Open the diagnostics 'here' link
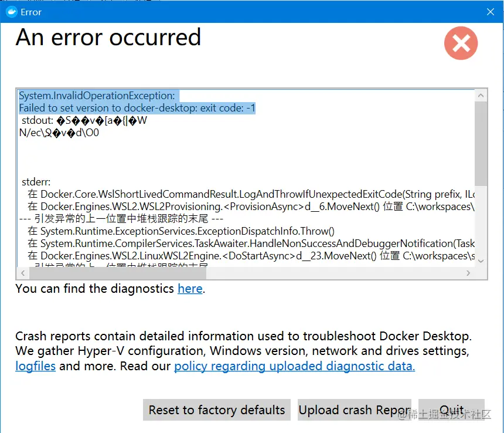The height and width of the screenshot is (433, 504). point(190,289)
